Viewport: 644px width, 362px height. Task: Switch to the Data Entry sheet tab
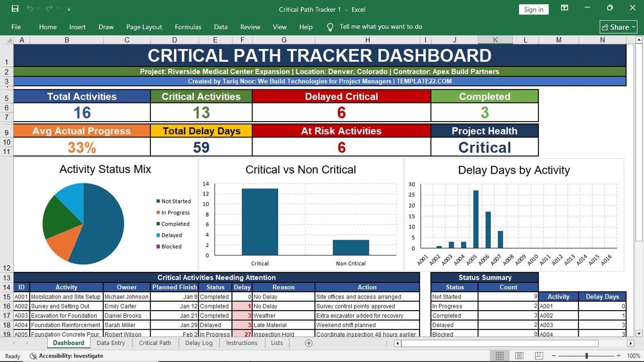[111, 343]
